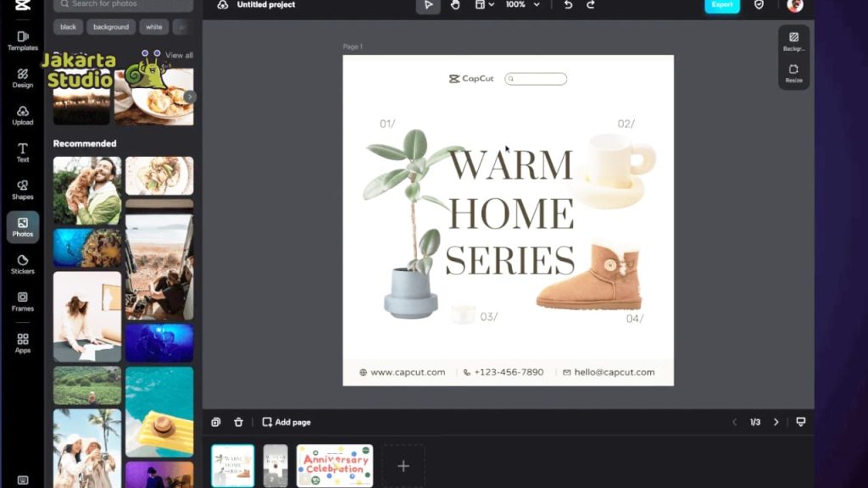The image size is (868, 488).
Task: Click the delete page trash icon
Action: 239,421
